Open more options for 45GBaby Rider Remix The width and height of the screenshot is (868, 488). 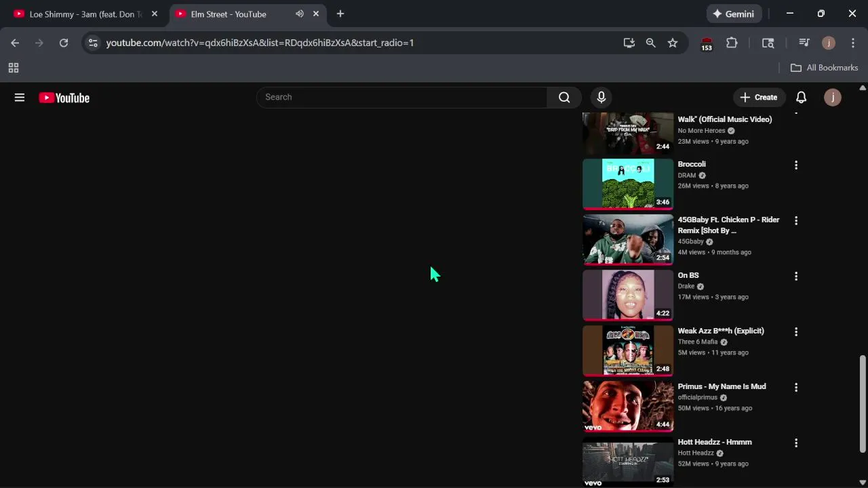[796, 221]
